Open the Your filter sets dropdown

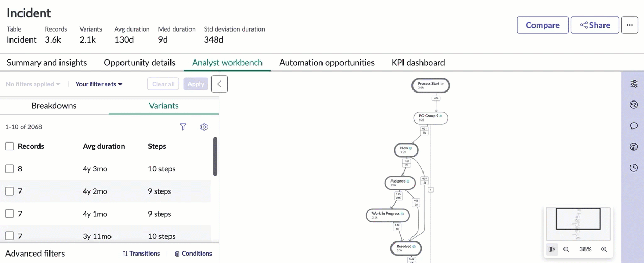(x=99, y=84)
